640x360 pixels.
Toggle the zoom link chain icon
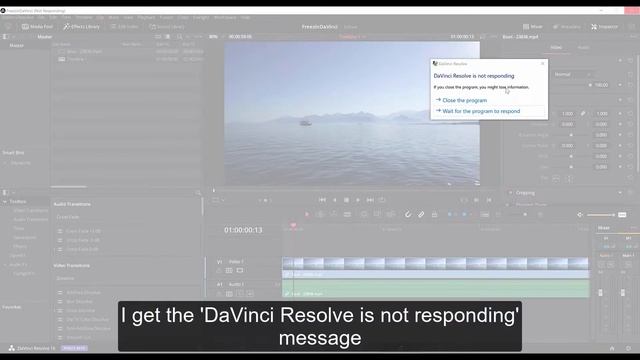tap(583, 113)
